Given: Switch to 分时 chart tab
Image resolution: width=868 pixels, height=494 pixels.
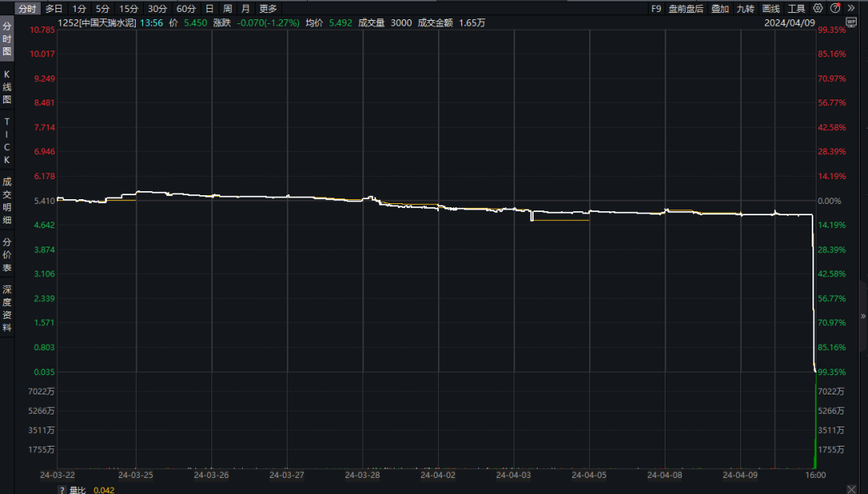Looking at the screenshot, I should [x=27, y=8].
